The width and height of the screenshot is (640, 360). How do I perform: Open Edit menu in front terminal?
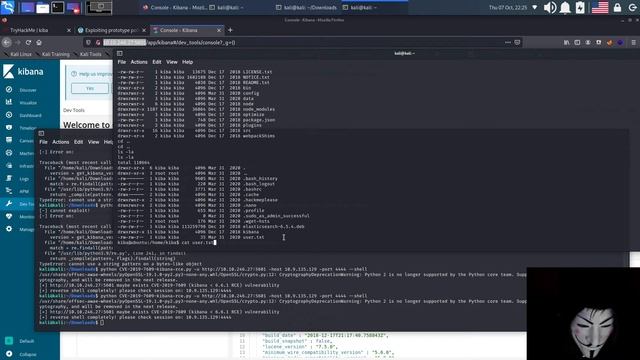[x=157, y=62]
